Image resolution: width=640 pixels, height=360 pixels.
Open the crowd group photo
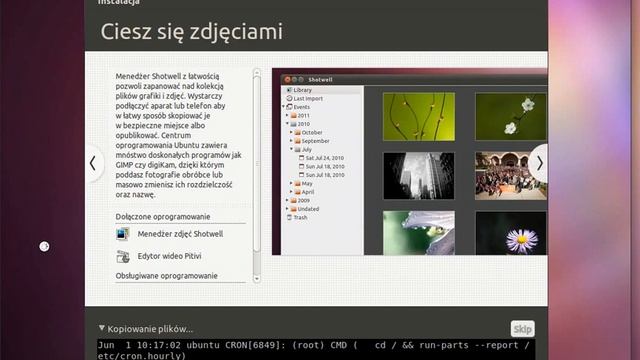pos(511,176)
